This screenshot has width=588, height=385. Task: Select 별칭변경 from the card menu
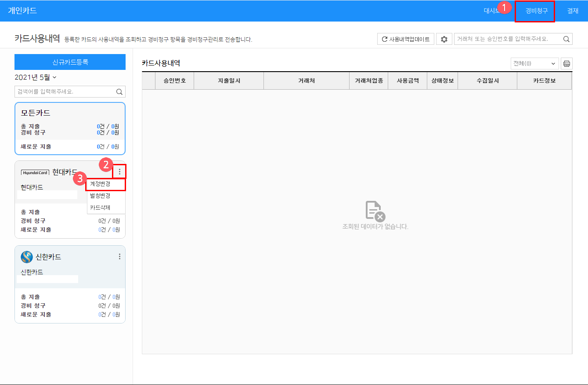[101, 196]
